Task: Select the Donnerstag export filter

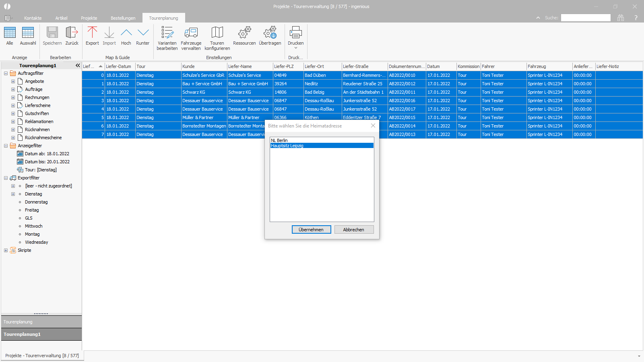Action: pyautogui.click(x=36, y=202)
